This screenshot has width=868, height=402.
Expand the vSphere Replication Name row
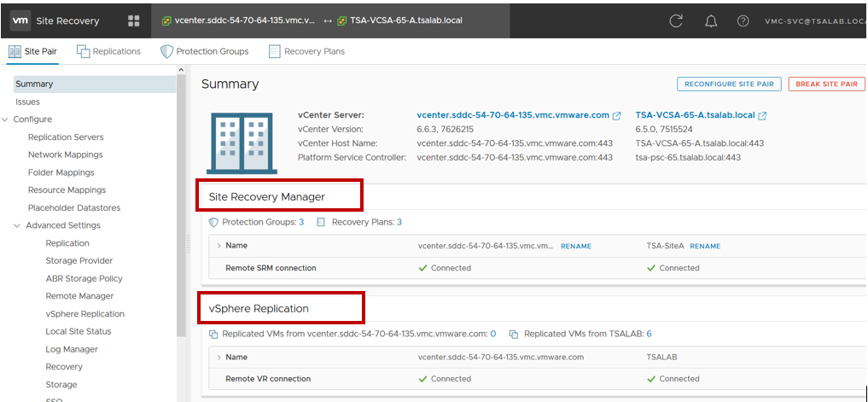(x=218, y=357)
